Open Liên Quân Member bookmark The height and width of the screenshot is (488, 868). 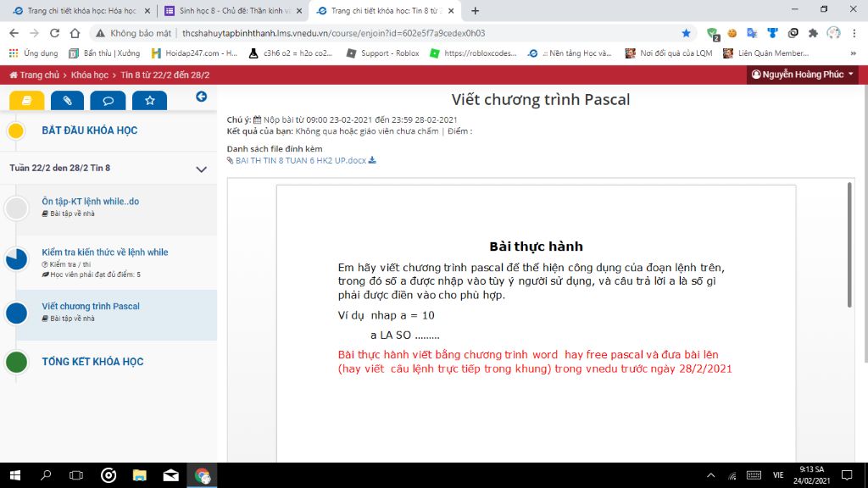pyautogui.click(x=766, y=53)
